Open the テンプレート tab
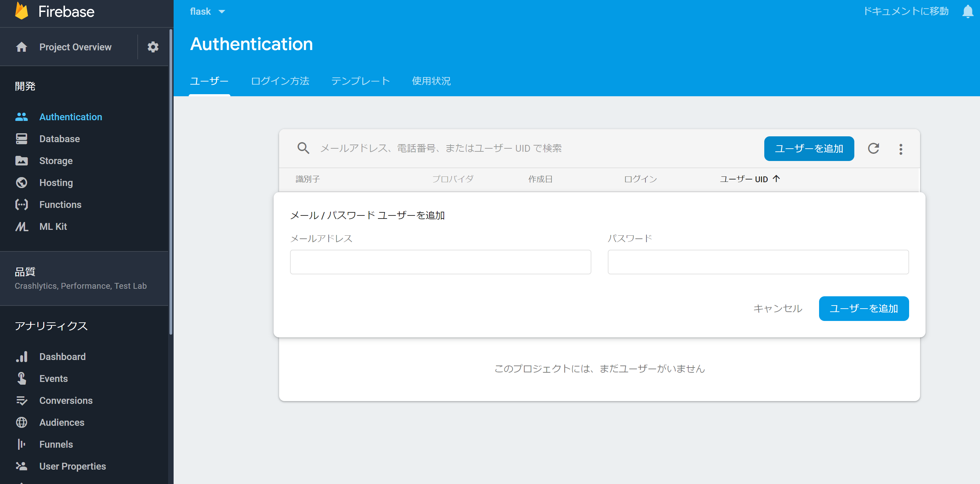Image resolution: width=980 pixels, height=484 pixels. click(x=360, y=81)
